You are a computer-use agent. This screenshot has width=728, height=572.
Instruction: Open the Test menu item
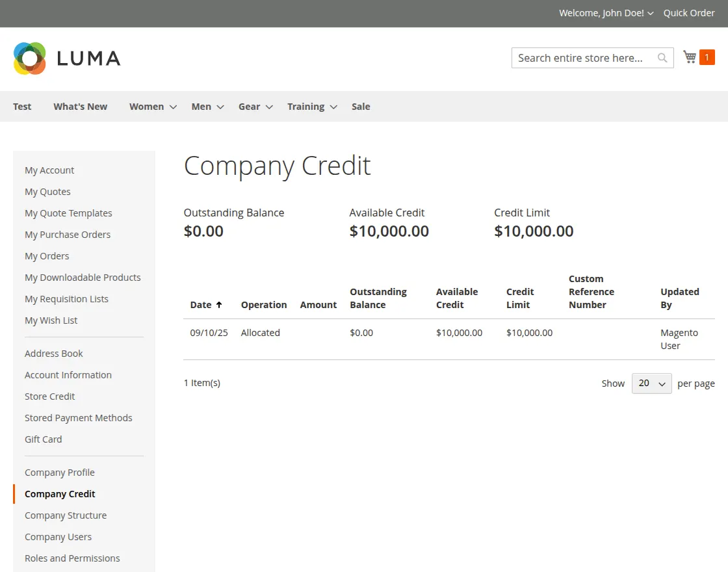(22, 107)
